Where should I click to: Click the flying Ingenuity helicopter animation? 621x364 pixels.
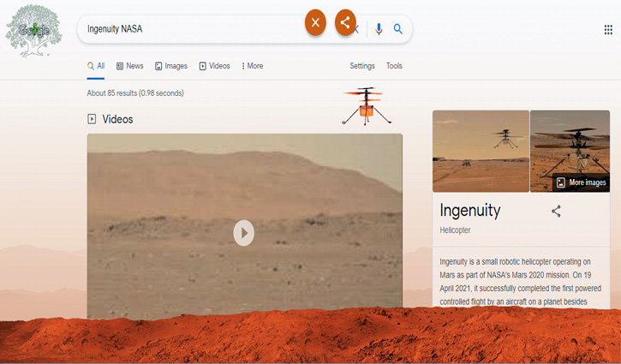click(367, 105)
